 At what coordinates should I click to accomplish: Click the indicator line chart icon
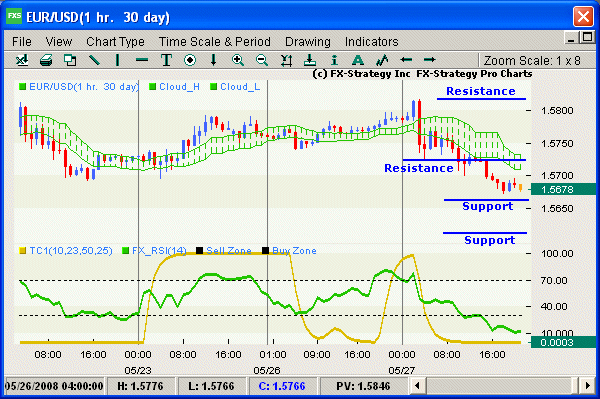click(x=382, y=60)
